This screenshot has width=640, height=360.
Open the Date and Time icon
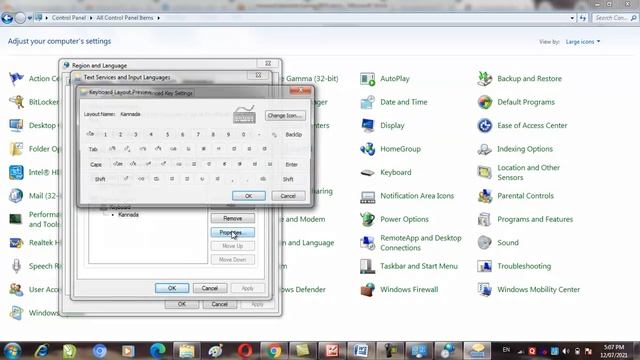[367, 102]
